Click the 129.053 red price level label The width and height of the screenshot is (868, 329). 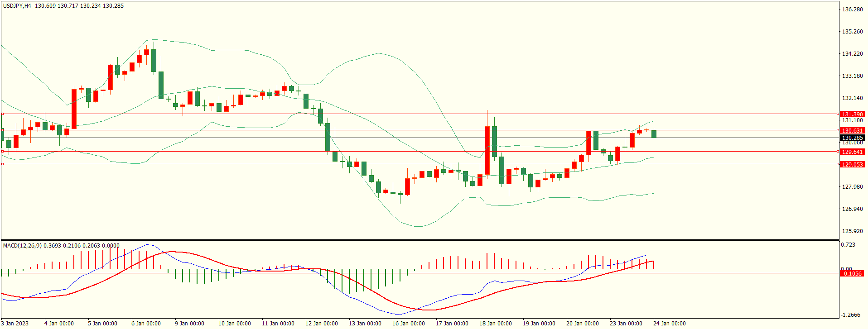852,165
